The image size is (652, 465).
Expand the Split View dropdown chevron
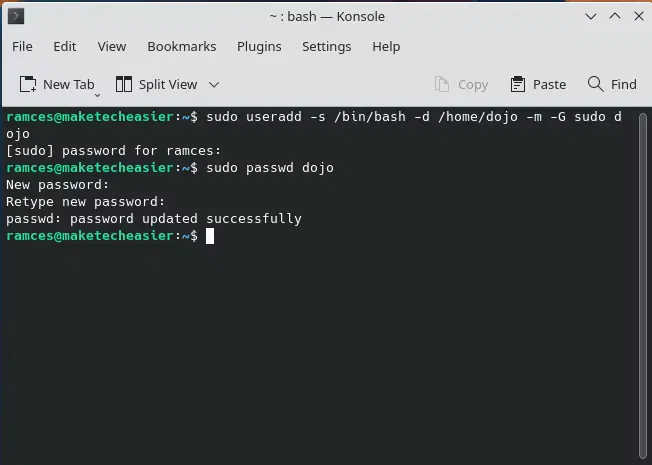point(214,85)
